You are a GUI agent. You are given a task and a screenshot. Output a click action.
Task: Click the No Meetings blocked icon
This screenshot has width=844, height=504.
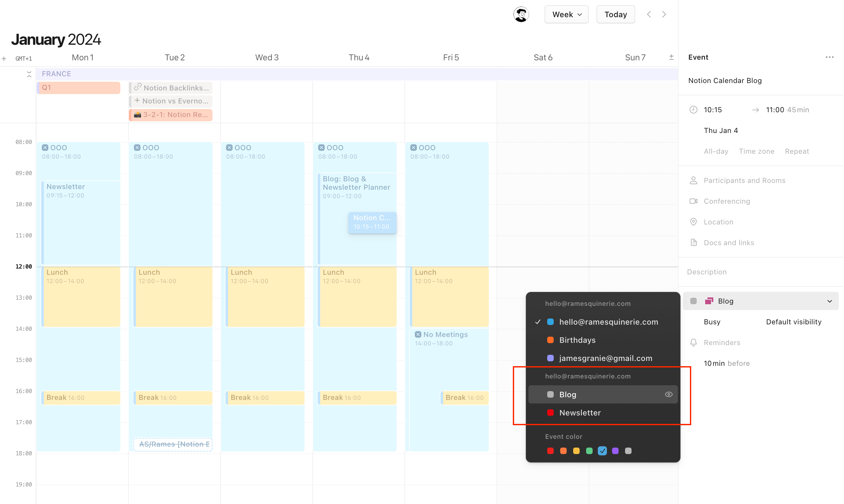click(418, 334)
